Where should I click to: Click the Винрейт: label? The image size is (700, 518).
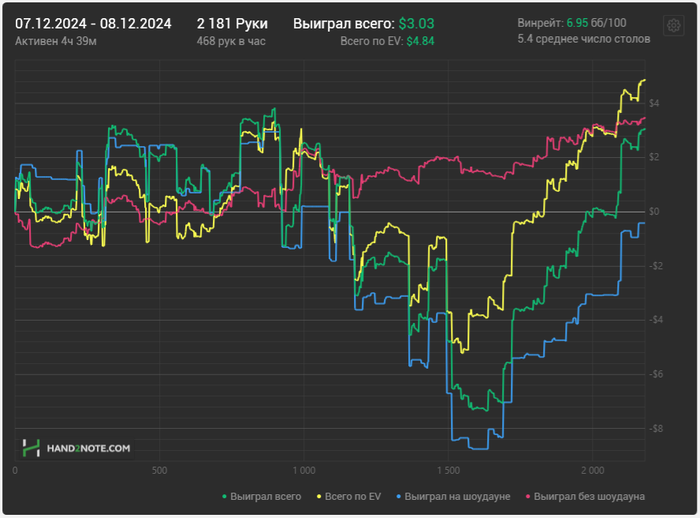pyautogui.click(x=541, y=23)
